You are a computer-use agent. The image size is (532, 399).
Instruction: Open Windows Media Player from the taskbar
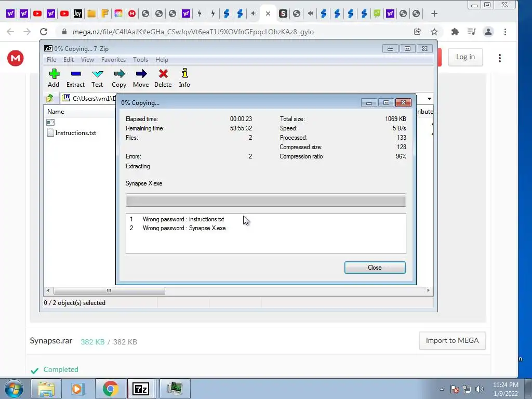coord(77,389)
